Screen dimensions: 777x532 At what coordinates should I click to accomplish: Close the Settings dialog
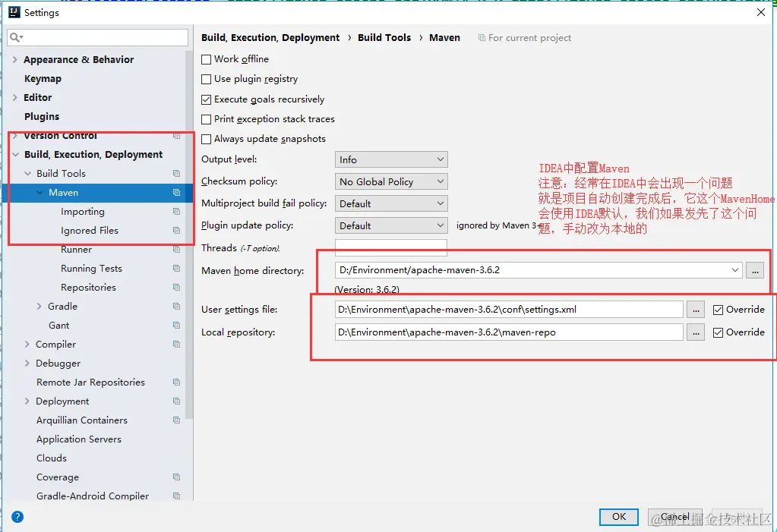[x=761, y=12]
